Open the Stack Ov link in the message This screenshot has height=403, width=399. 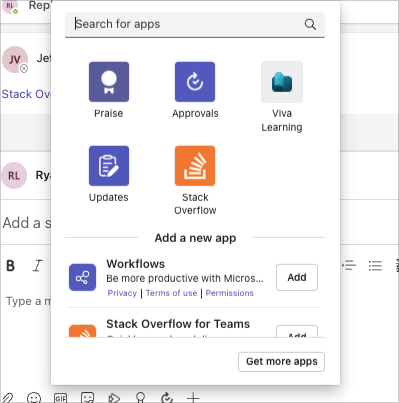(x=26, y=94)
